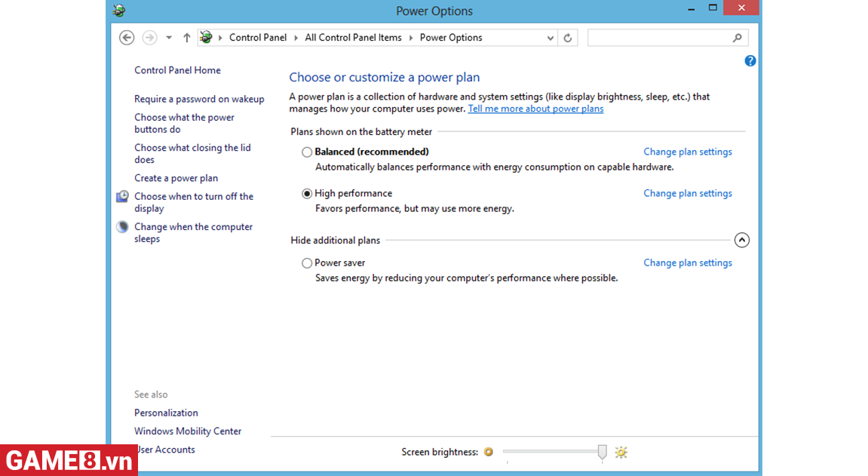This screenshot has height=476, width=868.
Task: Click the Control Panel breadcrumb item
Action: [258, 38]
